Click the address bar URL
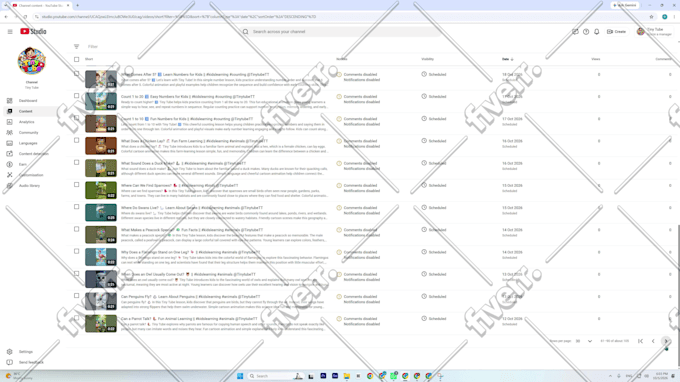This screenshot has width=680, height=382. 179,17
